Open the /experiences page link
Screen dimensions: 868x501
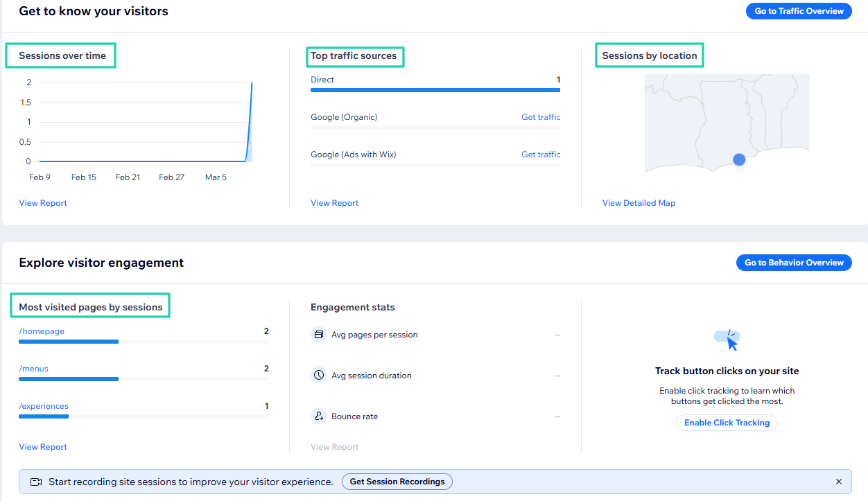(44, 406)
